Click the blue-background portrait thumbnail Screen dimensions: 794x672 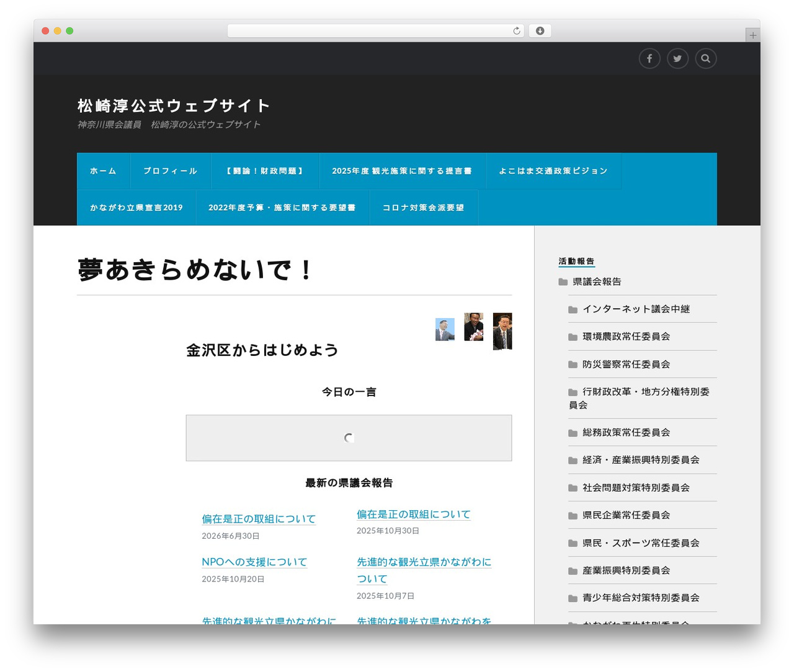tap(445, 330)
